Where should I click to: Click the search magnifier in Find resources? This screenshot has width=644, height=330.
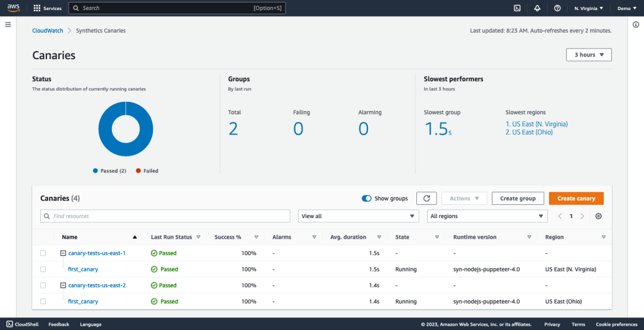[47, 216]
